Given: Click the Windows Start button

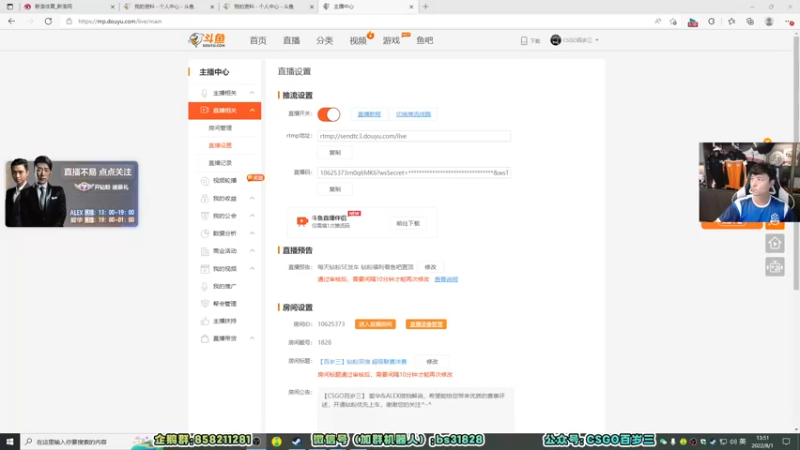Looking at the screenshot, I should coord(10,441).
